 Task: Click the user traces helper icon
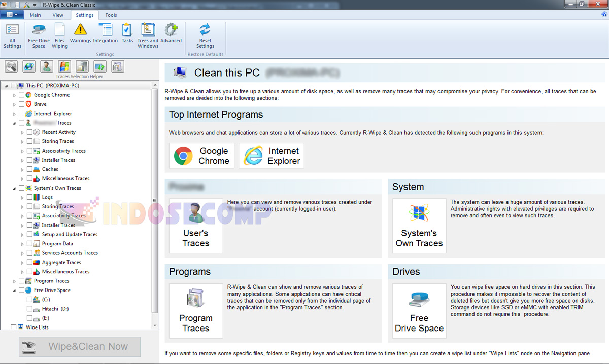[x=47, y=66]
